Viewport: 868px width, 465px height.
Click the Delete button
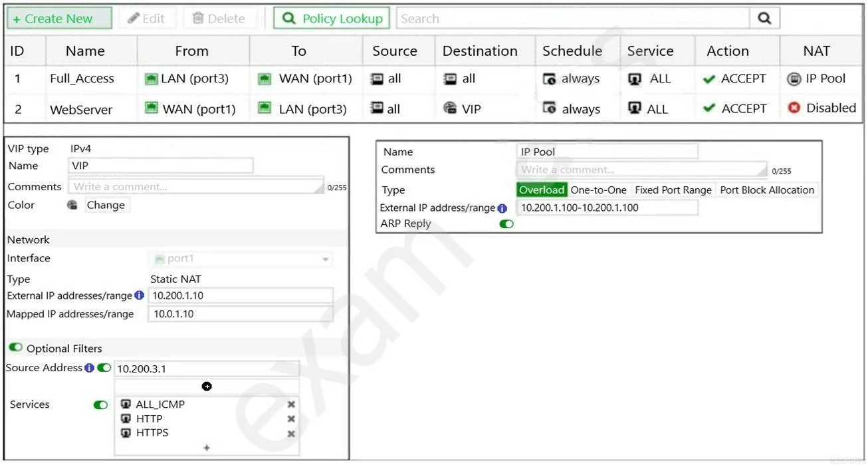coord(219,19)
